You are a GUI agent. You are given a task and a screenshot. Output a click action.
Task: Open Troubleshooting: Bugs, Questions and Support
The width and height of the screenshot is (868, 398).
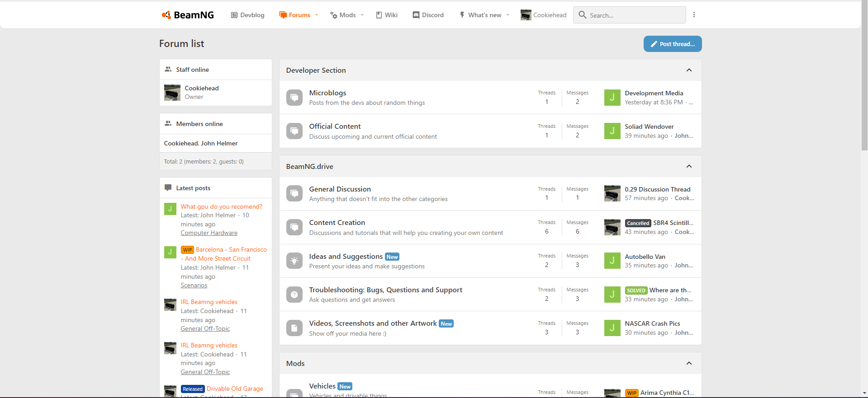tap(386, 290)
